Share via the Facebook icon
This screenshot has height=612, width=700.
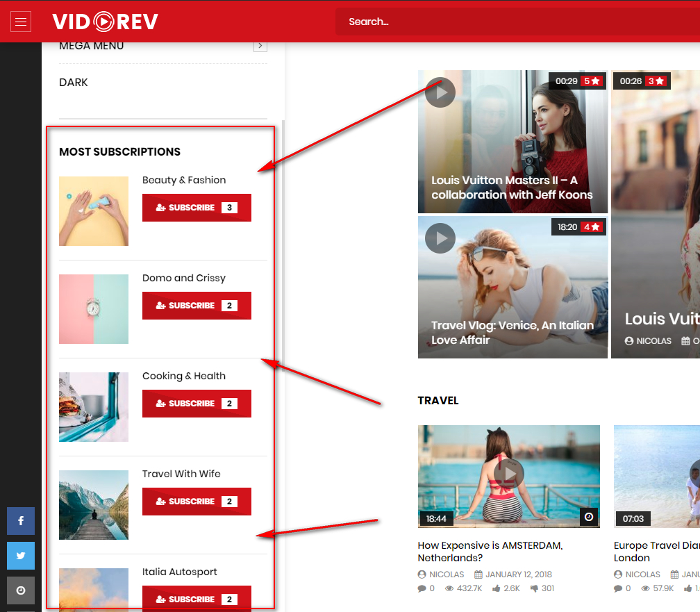pos(21,521)
